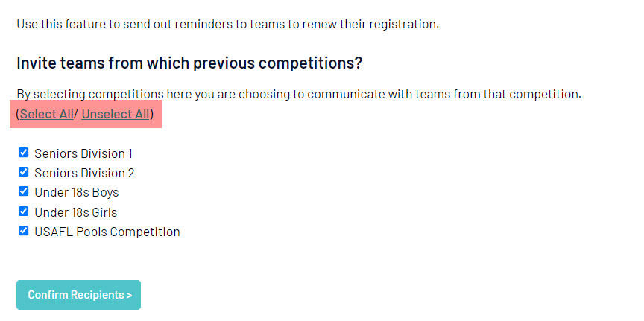Click the 'By selecting competitions here' description

coord(298,94)
